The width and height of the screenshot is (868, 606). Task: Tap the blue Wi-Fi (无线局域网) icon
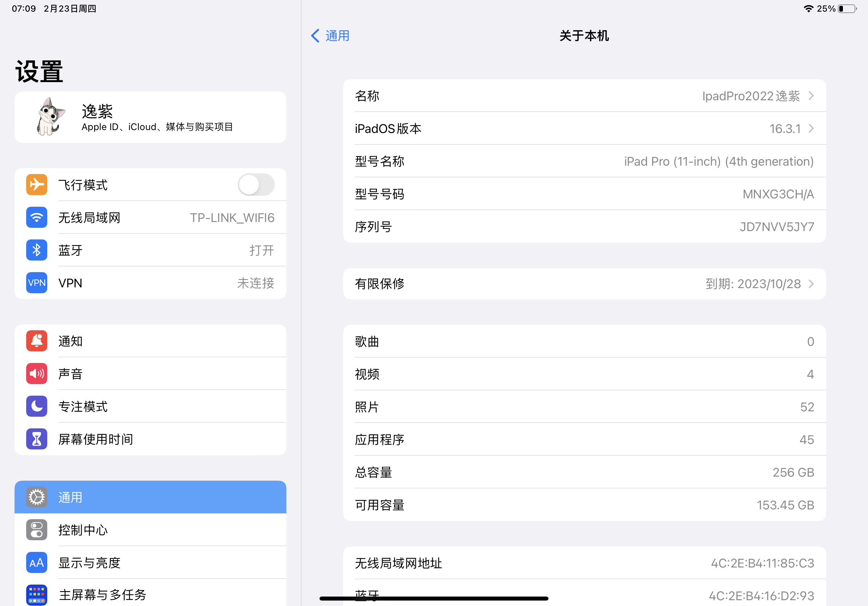[37, 218]
